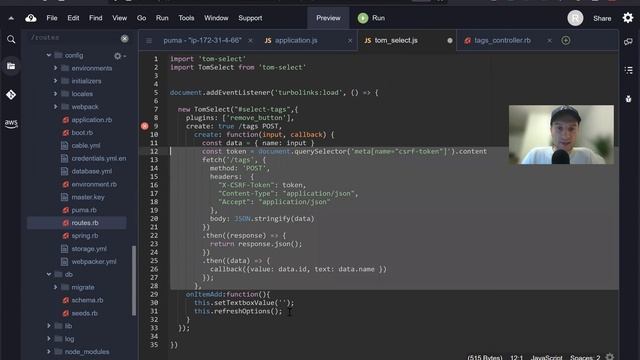Open editor status bar settings gear
The image size is (640, 360).
tap(610, 357)
